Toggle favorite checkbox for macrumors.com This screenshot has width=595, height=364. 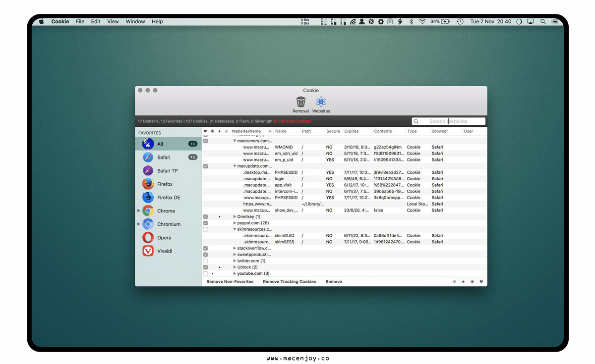point(205,141)
